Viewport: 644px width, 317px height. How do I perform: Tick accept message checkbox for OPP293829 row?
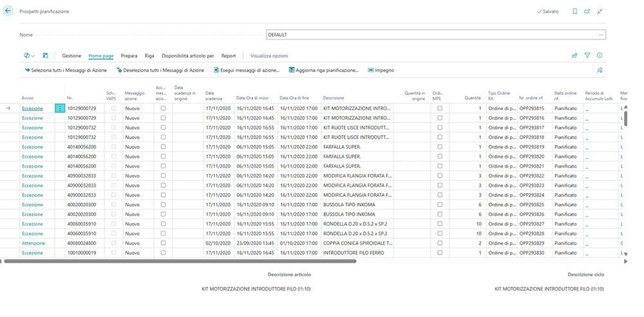click(163, 243)
